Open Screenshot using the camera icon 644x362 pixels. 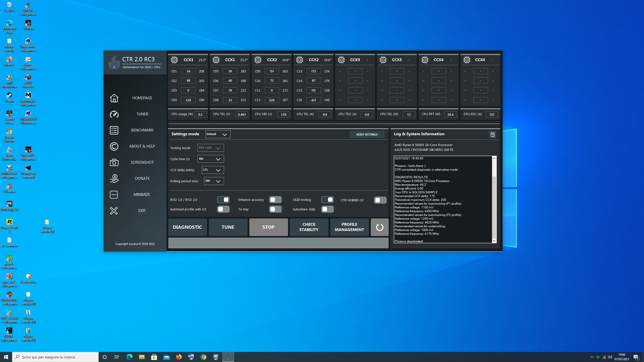pyautogui.click(x=115, y=162)
